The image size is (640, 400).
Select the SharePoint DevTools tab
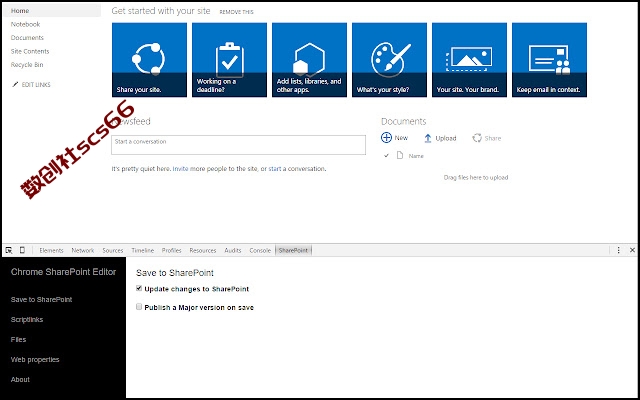(293, 250)
